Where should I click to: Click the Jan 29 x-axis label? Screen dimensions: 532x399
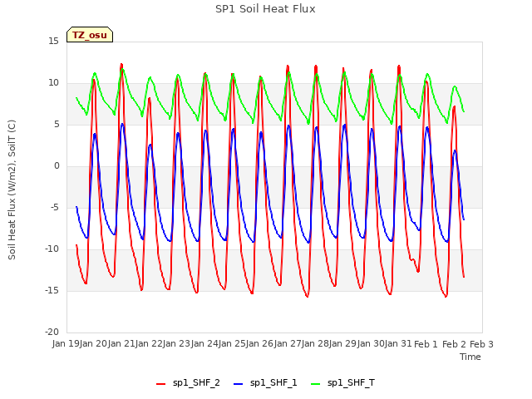(x=342, y=343)
